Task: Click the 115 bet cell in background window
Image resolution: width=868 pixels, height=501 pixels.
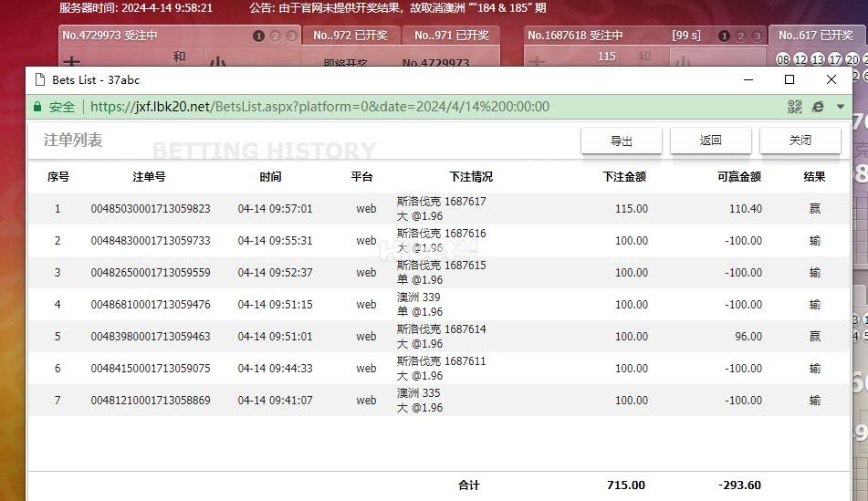Action: [607, 57]
